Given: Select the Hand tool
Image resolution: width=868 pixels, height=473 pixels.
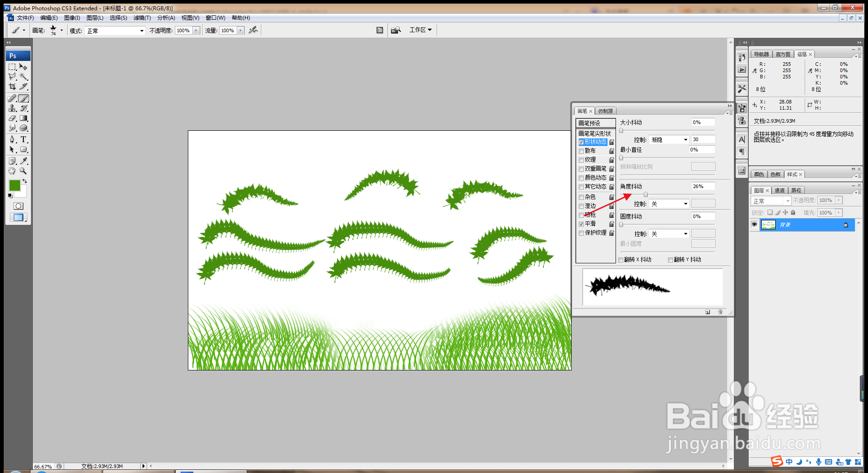Looking at the screenshot, I should point(12,171).
